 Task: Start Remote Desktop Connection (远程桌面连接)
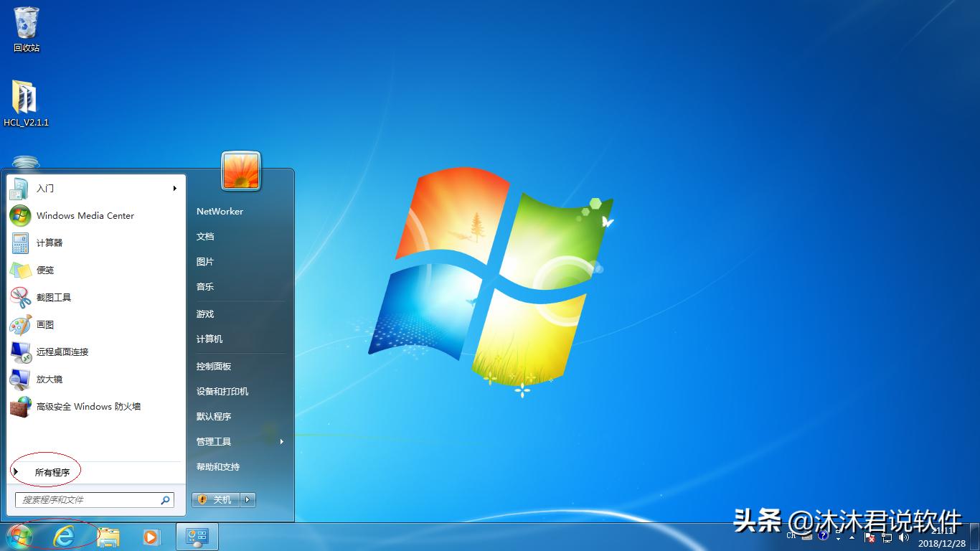coord(61,352)
